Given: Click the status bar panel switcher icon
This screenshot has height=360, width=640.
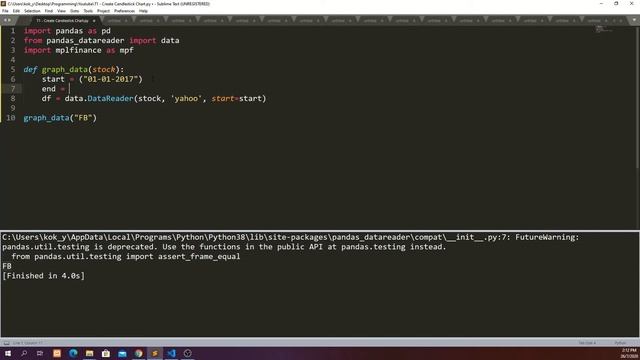Looking at the screenshot, I should point(6,343).
